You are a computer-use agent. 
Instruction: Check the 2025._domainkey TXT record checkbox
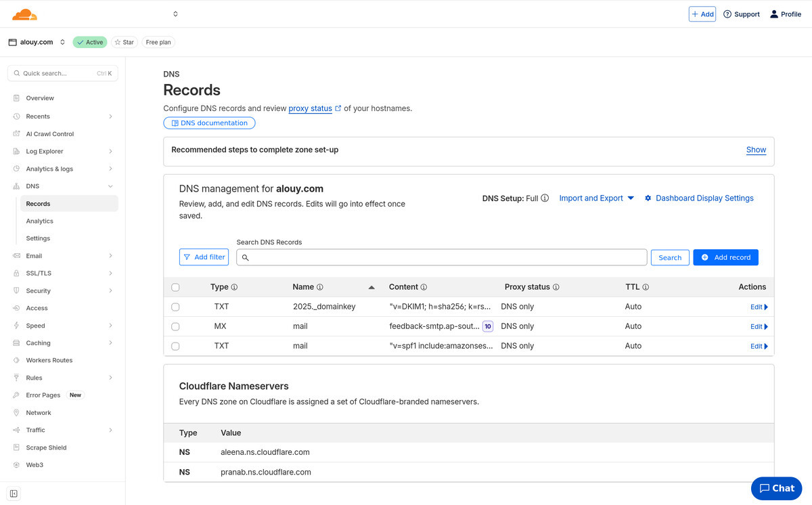[175, 307]
